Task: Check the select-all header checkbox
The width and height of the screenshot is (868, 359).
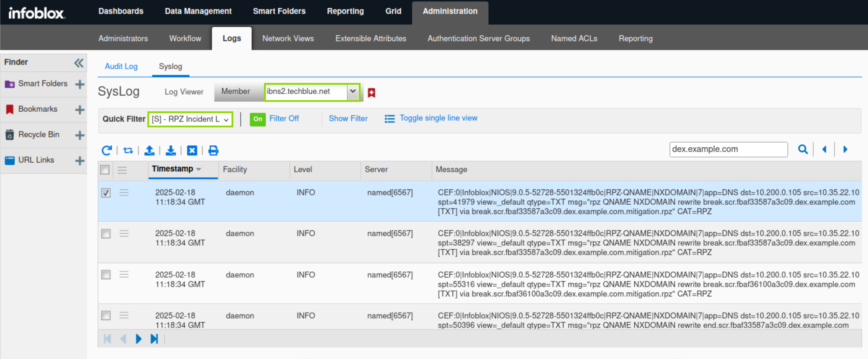Action: pos(105,169)
